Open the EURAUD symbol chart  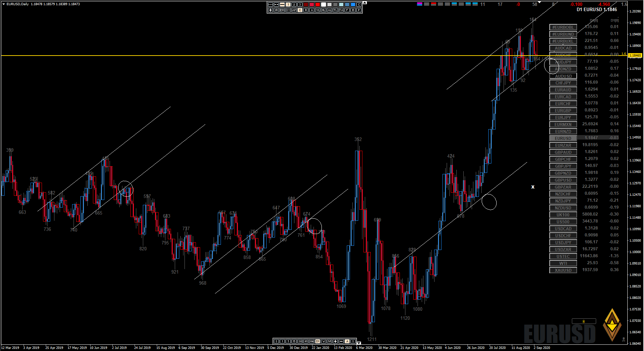click(x=563, y=90)
